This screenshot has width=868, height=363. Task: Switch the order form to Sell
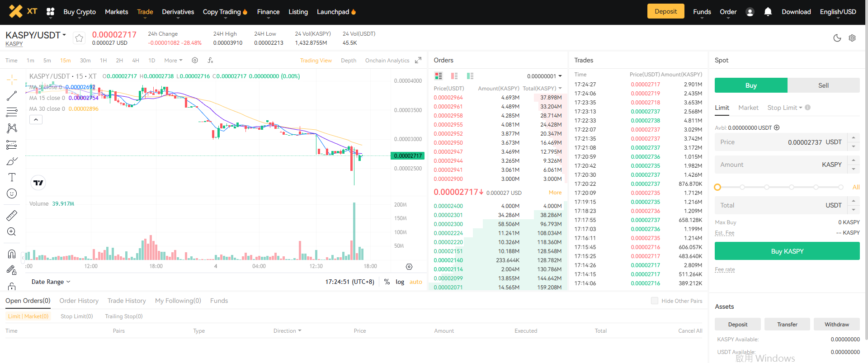pos(824,85)
